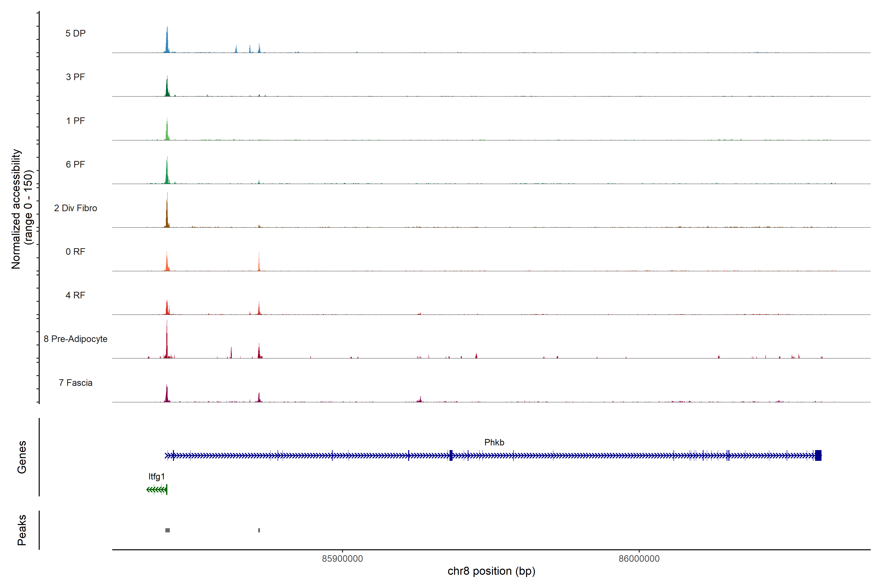Select the 1 PF track label
The width and height of the screenshot is (882, 588).
75,121
